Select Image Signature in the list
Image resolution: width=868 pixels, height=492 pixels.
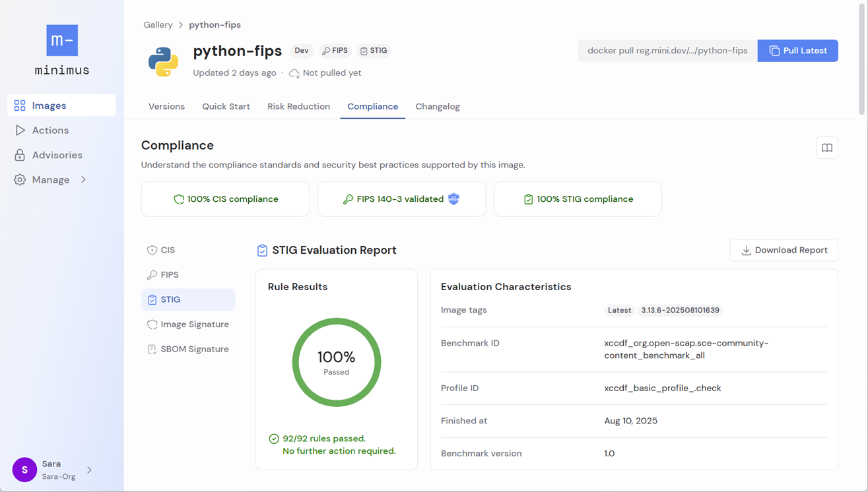[x=188, y=324]
